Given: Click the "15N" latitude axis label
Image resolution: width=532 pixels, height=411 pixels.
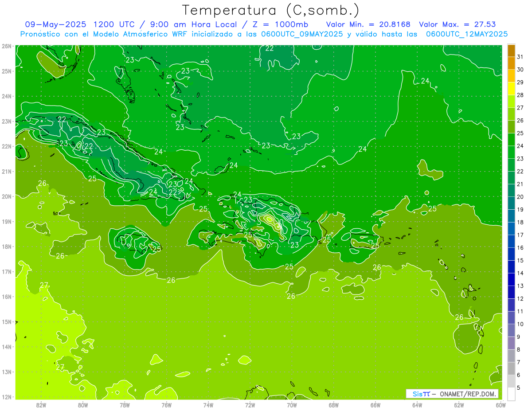Looking at the screenshot, I should (7, 321).
